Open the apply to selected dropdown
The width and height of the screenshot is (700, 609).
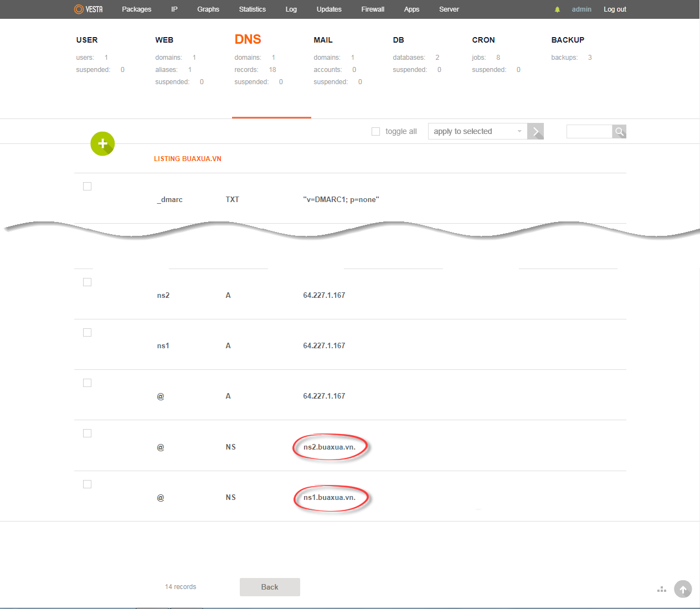[x=477, y=131]
